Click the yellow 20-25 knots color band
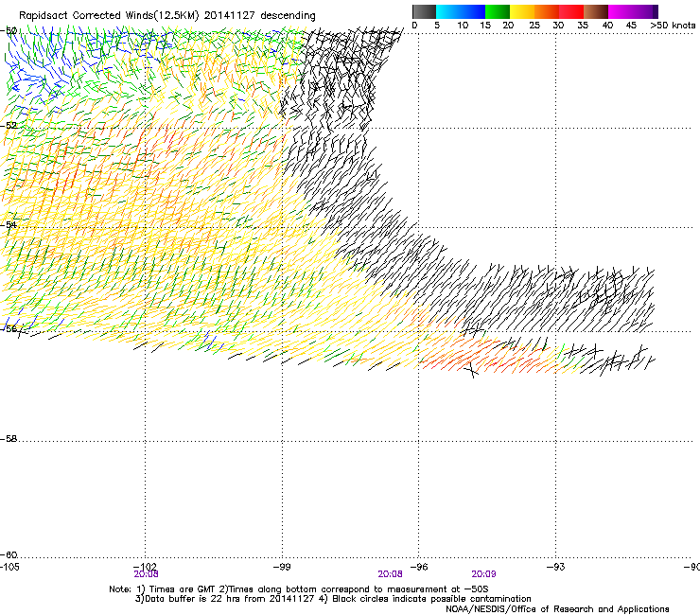This screenshot has width=700, height=615. tap(522, 11)
